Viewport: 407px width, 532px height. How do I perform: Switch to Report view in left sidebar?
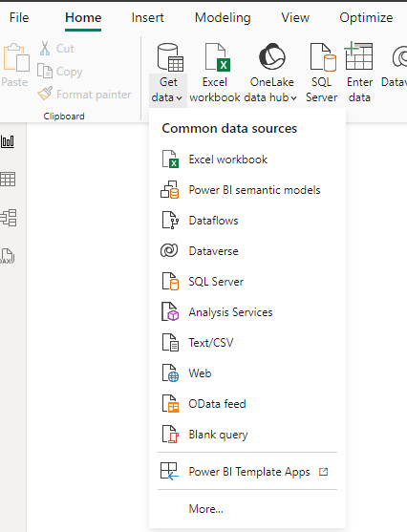coord(8,141)
